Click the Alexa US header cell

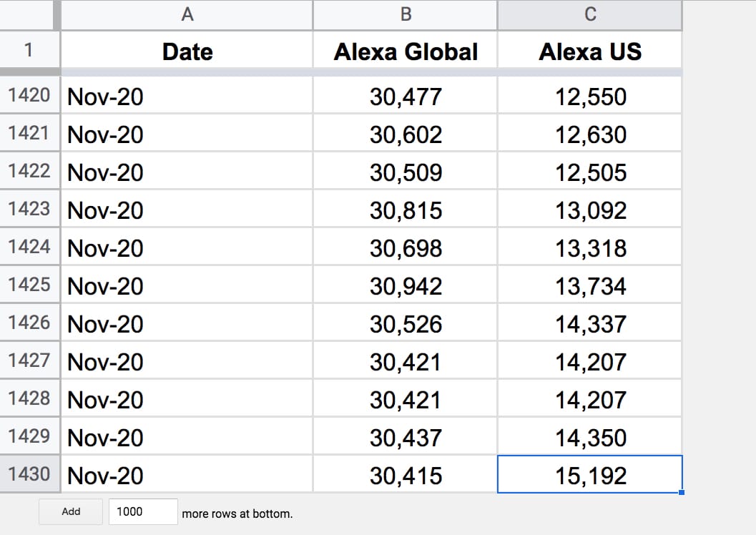point(589,50)
